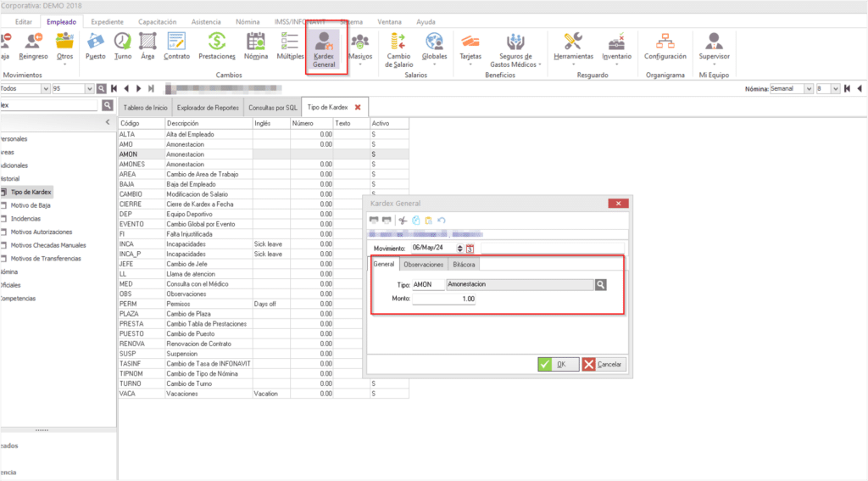
Task: Click the Tipo lookup magnifier button
Action: [600, 285]
